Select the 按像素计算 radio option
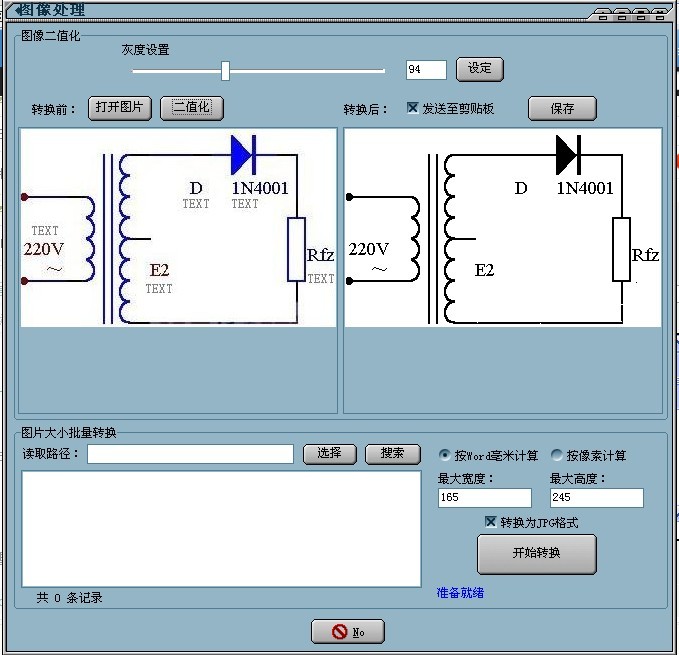Screen dimensions: 679x655 (x=556, y=455)
